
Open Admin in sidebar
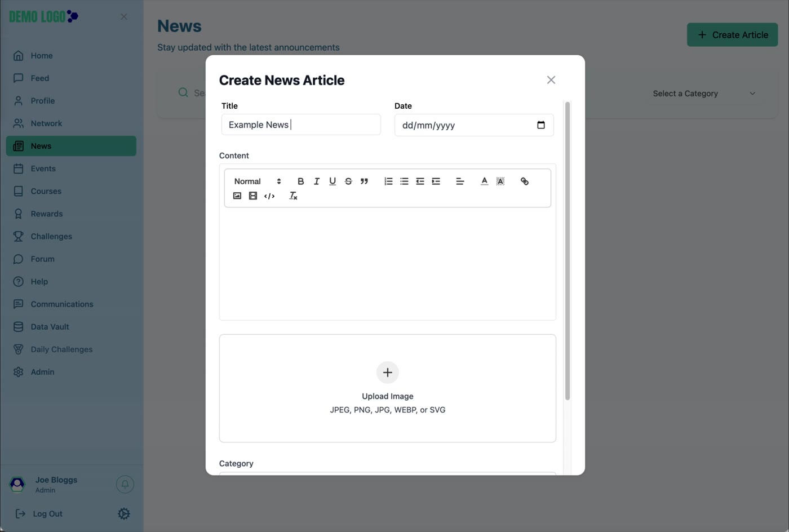pyautogui.click(x=71, y=372)
